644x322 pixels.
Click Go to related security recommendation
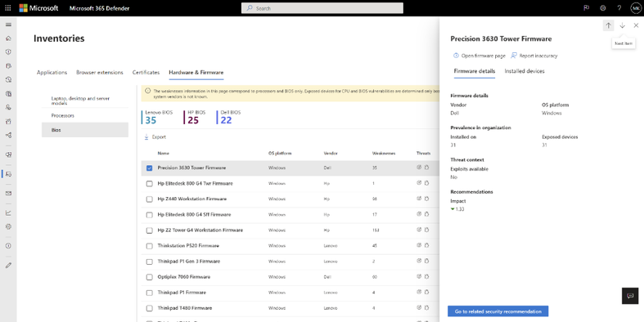point(498,311)
